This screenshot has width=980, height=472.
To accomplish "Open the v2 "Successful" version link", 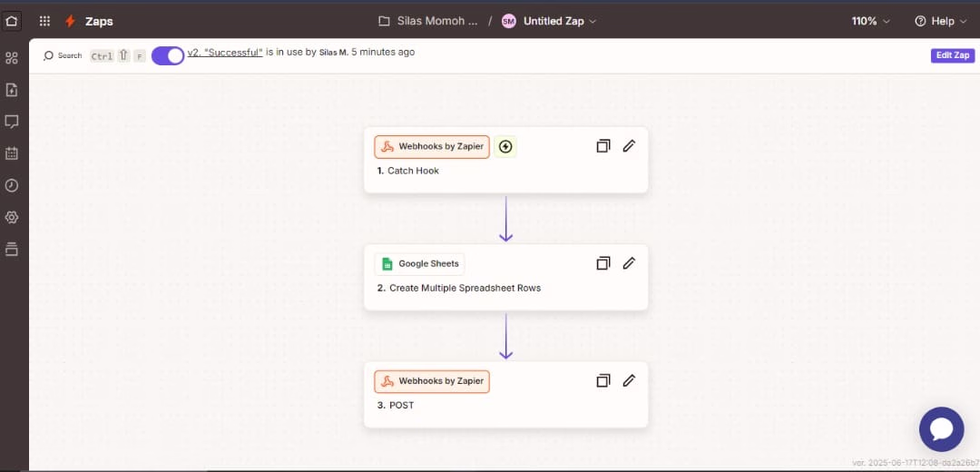I will tap(224, 53).
